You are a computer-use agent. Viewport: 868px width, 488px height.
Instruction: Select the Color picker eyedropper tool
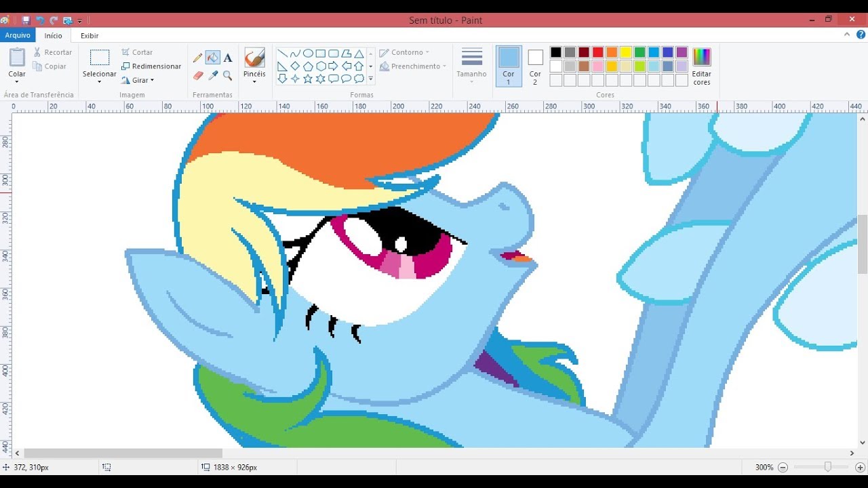pyautogui.click(x=213, y=75)
